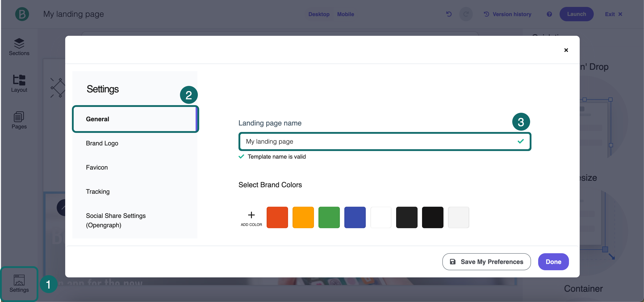The width and height of the screenshot is (644, 302).
Task: Click Save My Preferences button
Action: 486,262
